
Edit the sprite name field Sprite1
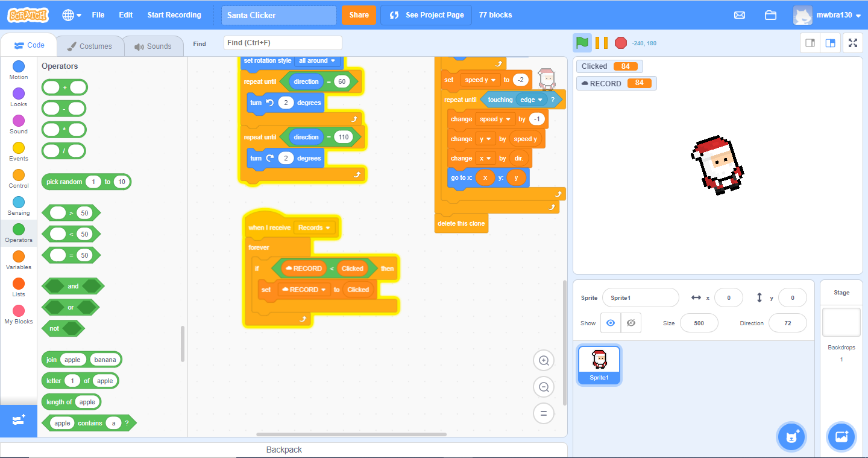click(641, 297)
